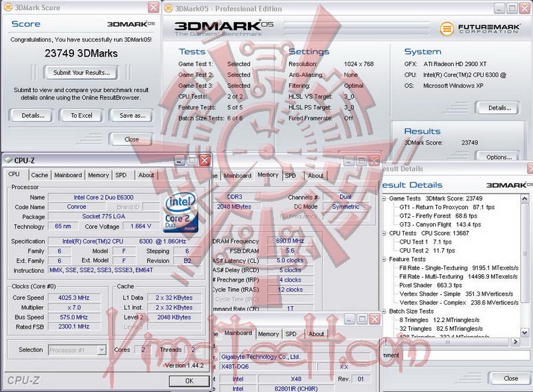Click 3DMark05 Professional Edition title icon

[169, 9]
